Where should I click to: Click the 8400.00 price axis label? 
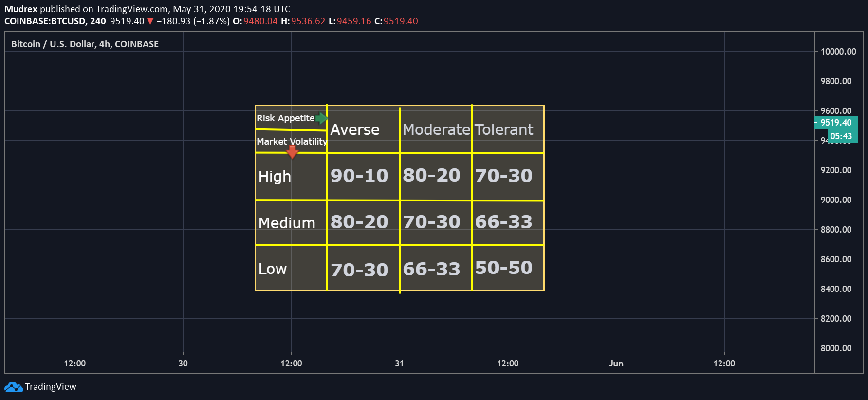click(x=836, y=289)
